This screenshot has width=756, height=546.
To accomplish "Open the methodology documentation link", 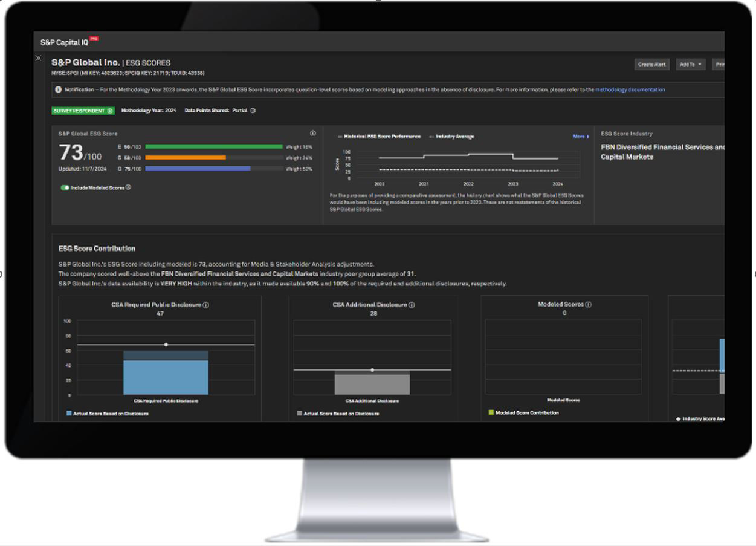I will coord(630,89).
